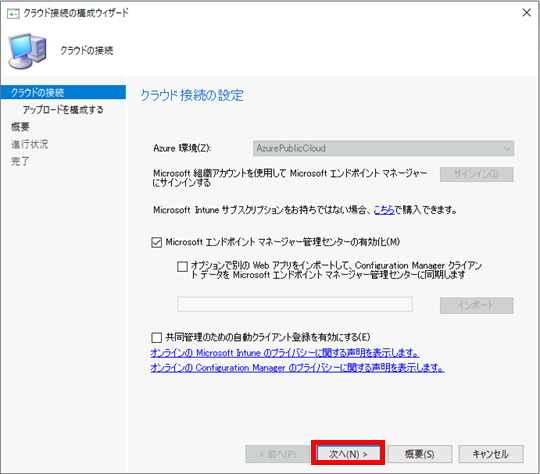The height and width of the screenshot is (474, 540).
Task: Select アップロードを構成する step in sidebar
Action: (x=63, y=110)
